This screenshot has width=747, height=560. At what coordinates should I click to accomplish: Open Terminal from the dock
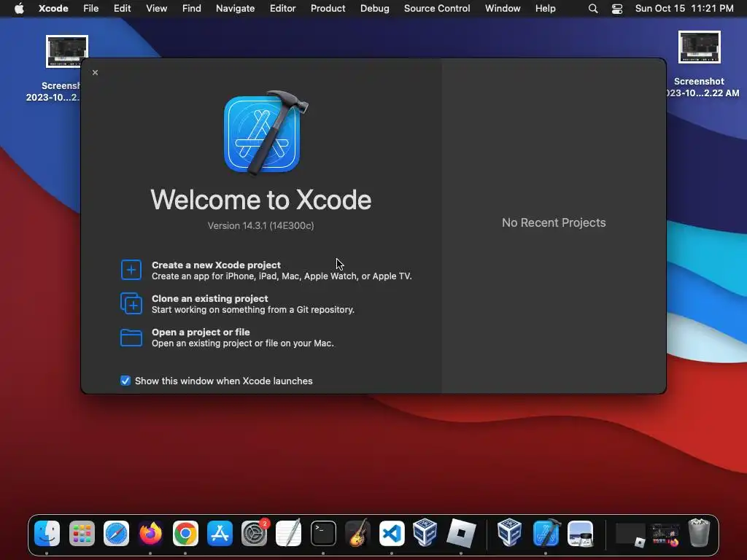click(323, 533)
